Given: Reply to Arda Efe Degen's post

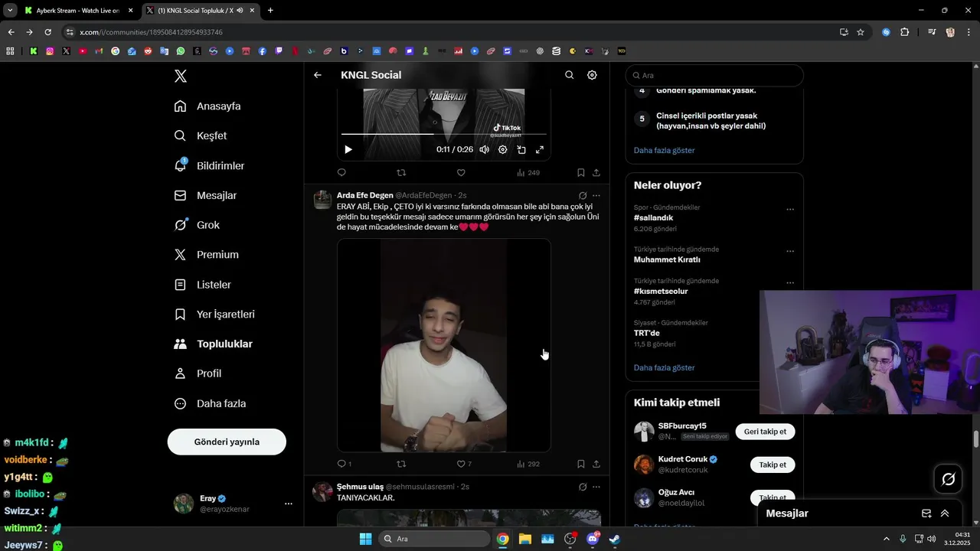Looking at the screenshot, I should (345, 464).
